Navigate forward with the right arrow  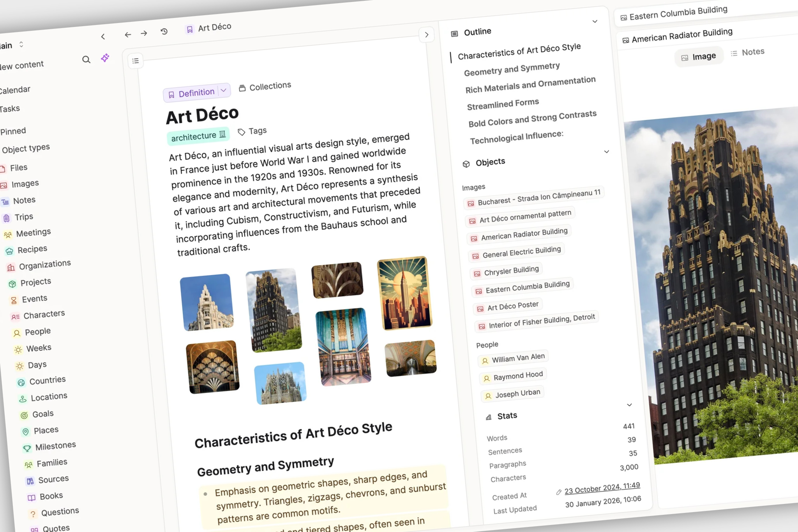click(144, 33)
